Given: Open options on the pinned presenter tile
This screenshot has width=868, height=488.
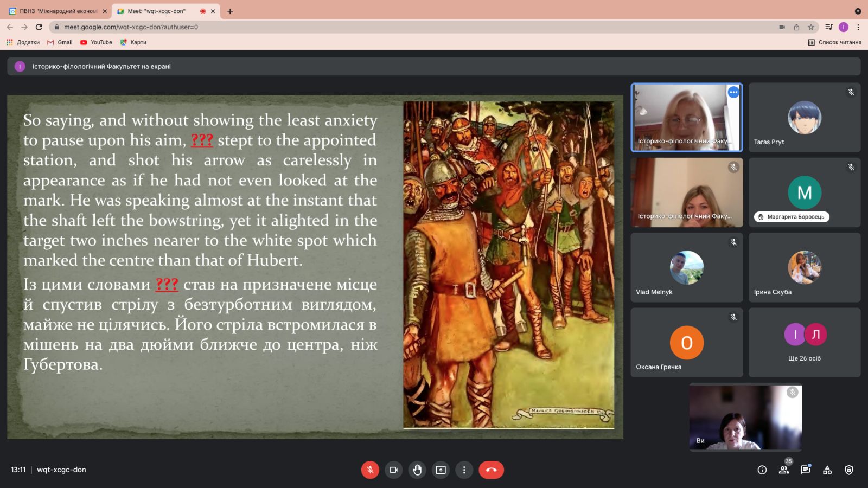Looking at the screenshot, I should [733, 92].
